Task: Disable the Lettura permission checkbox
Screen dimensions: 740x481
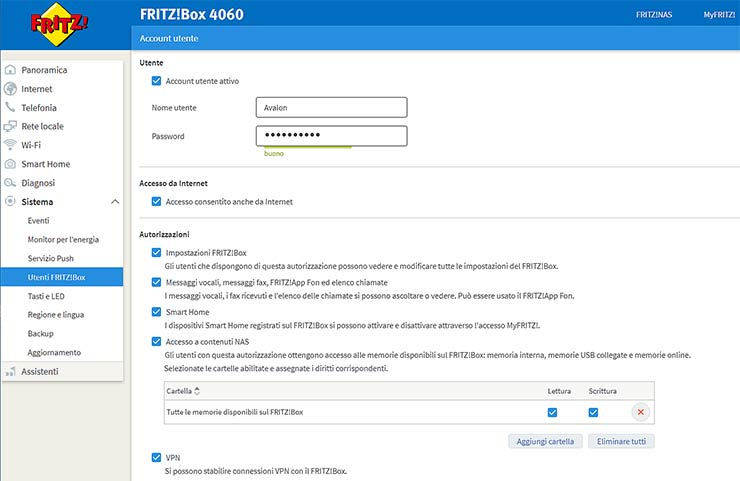Action: click(553, 412)
